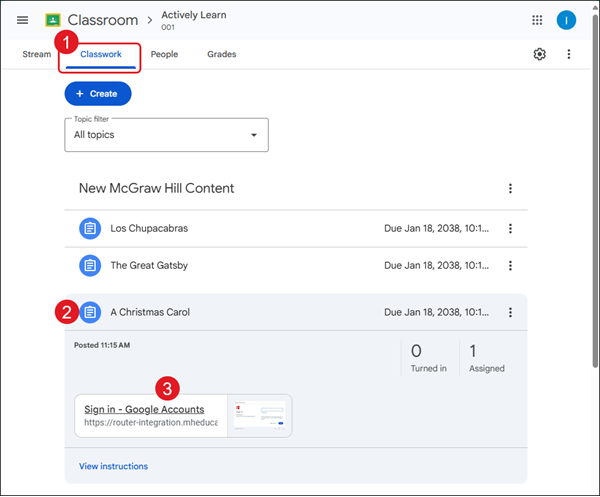Viewport: 600px width, 497px height.
Task: Open the three-dot menu beside the settings gear
Action: point(569,54)
